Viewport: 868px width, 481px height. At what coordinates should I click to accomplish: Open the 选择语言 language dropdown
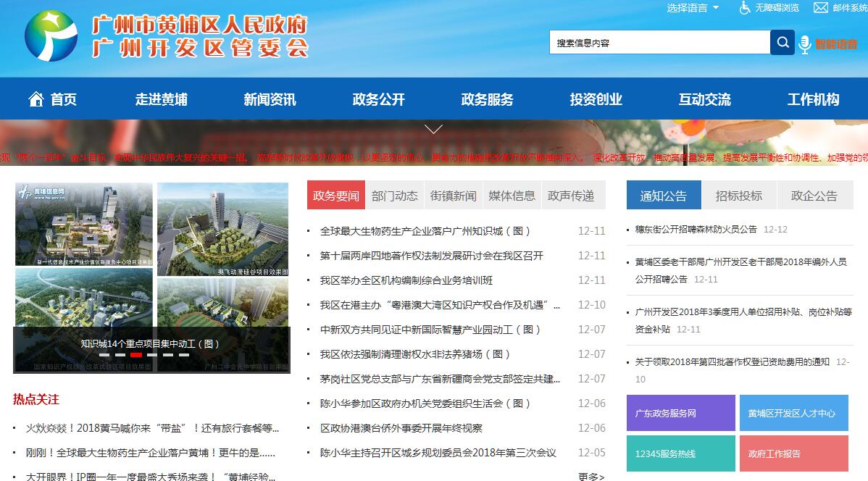[x=693, y=8]
